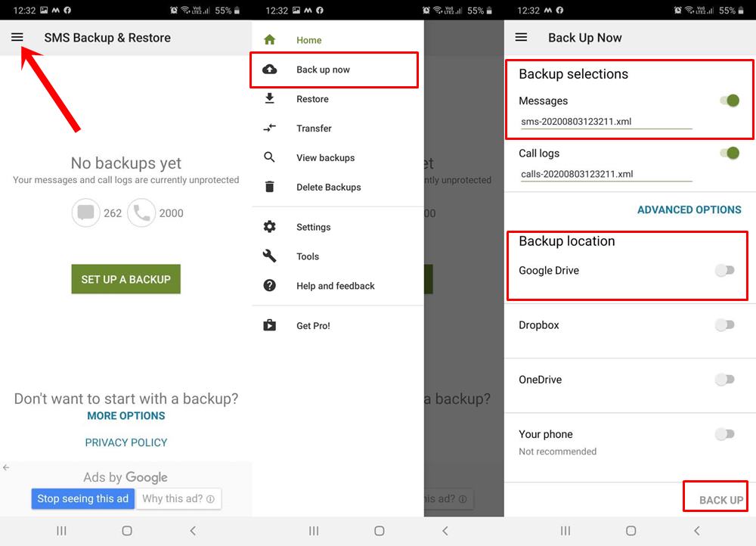Open MORE OPTIONS link

[x=125, y=416]
